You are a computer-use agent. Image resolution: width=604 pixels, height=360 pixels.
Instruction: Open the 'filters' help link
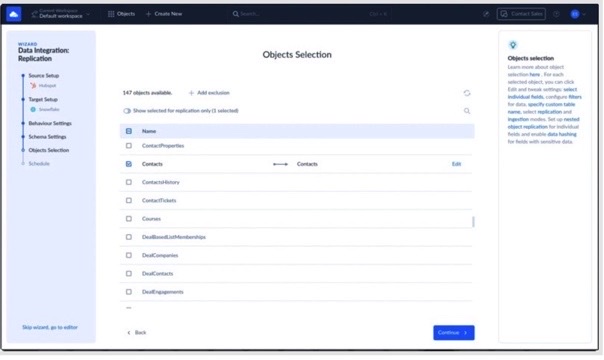point(575,97)
